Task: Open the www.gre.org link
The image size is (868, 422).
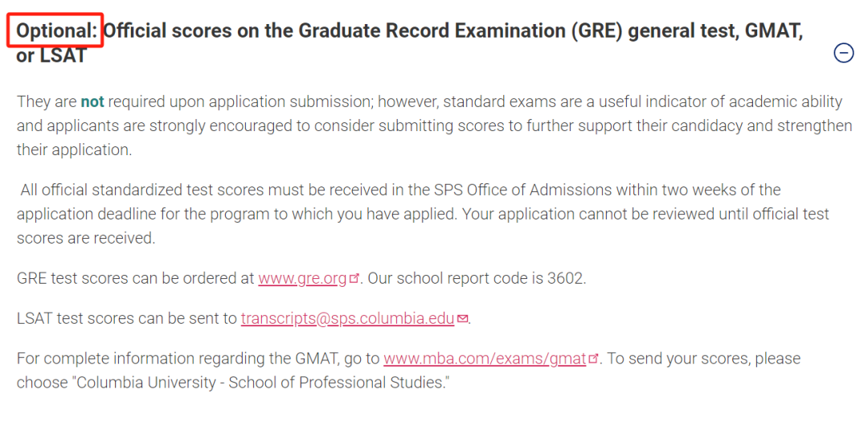Action: coord(302,278)
